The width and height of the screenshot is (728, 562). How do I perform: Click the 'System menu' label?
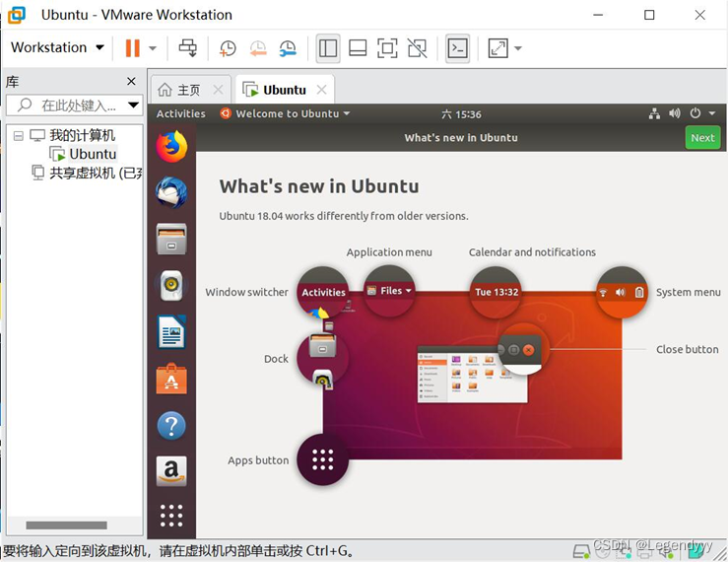pyautogui.click(x=688, y=292)
